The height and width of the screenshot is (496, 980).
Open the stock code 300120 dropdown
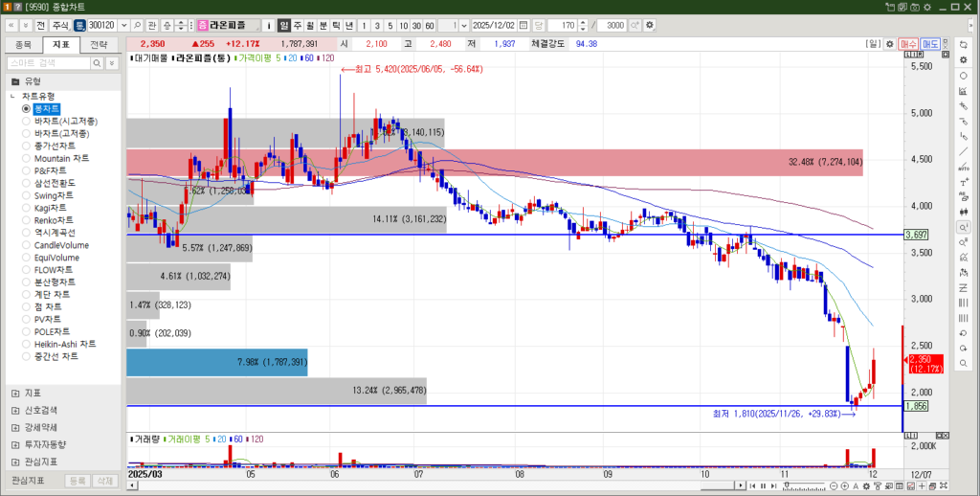coord(122,24)
